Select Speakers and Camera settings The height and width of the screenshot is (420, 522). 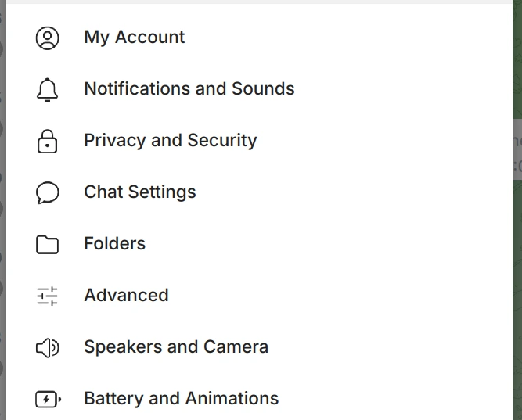(x=259, y=346)
